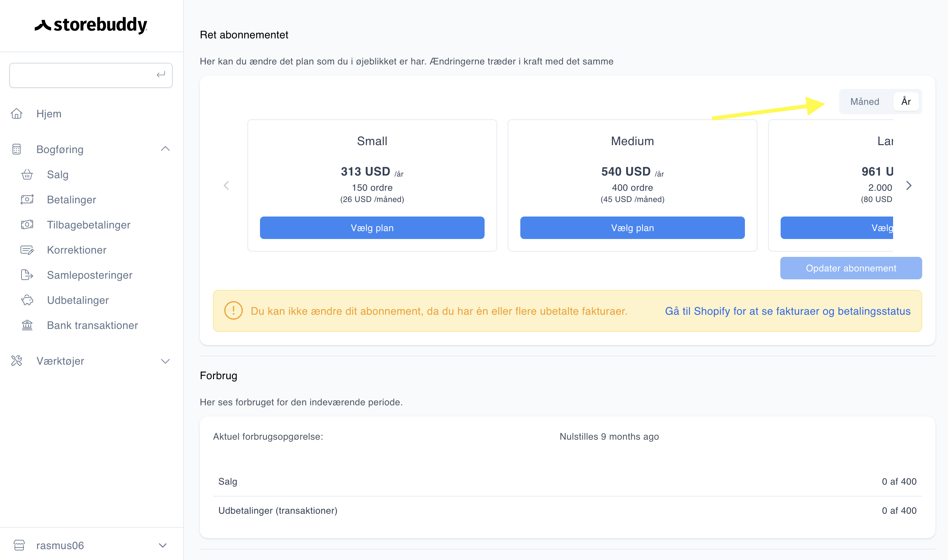The width and height of the screenshot is (948, 560).
Task: Show previous plans with left arrow
Action: (x=227, y=185)
